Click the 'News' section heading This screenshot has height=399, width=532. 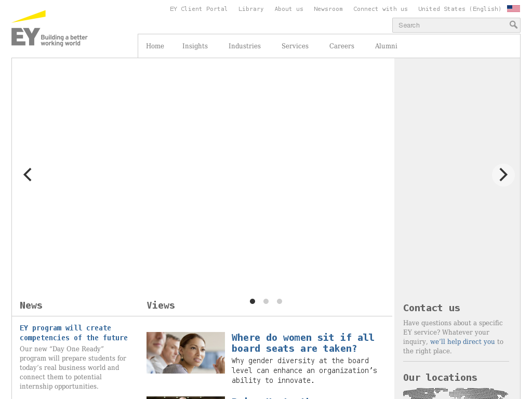(31, 305)
